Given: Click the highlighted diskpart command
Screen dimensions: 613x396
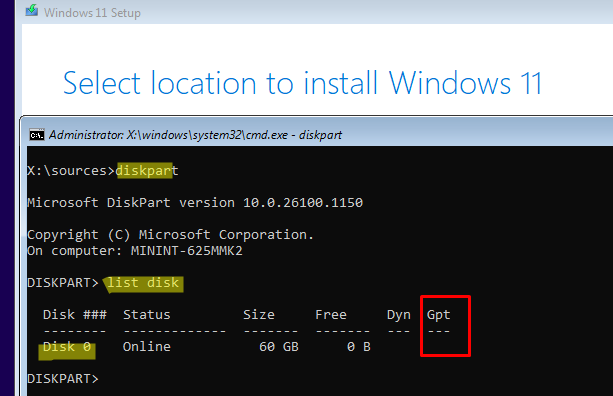Looking at the screenshot, I should click(x=147, y=171).
